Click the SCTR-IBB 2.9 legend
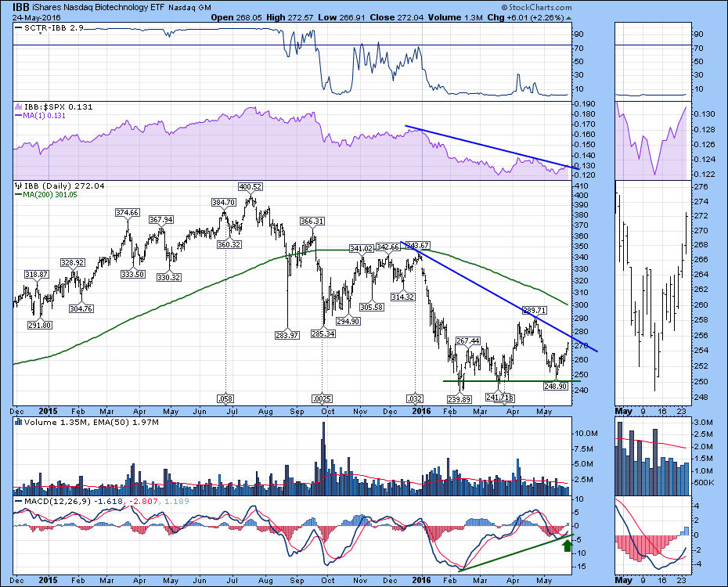Image resolution: width=728 pixels, height=587 pixels. pos(49,28)
